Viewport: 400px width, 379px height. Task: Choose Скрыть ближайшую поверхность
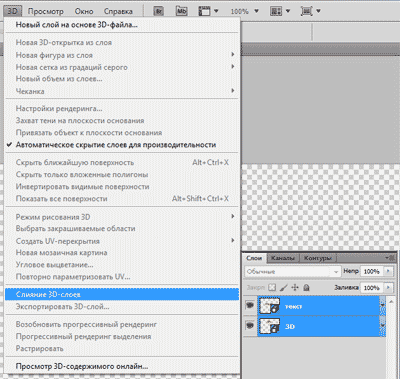click(x=122, y=163)
